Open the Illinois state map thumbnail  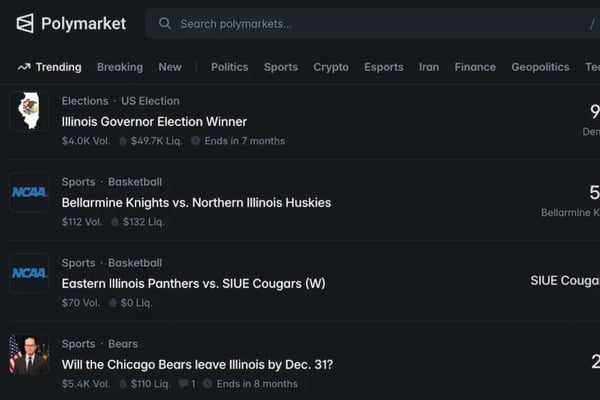pos(29,111)
